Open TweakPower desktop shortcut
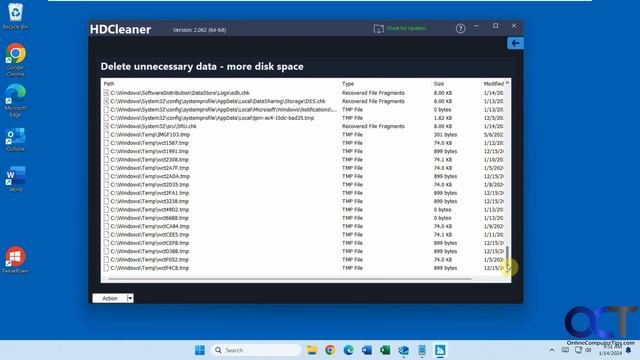640x360 pixels. click(x=15, y=260)
